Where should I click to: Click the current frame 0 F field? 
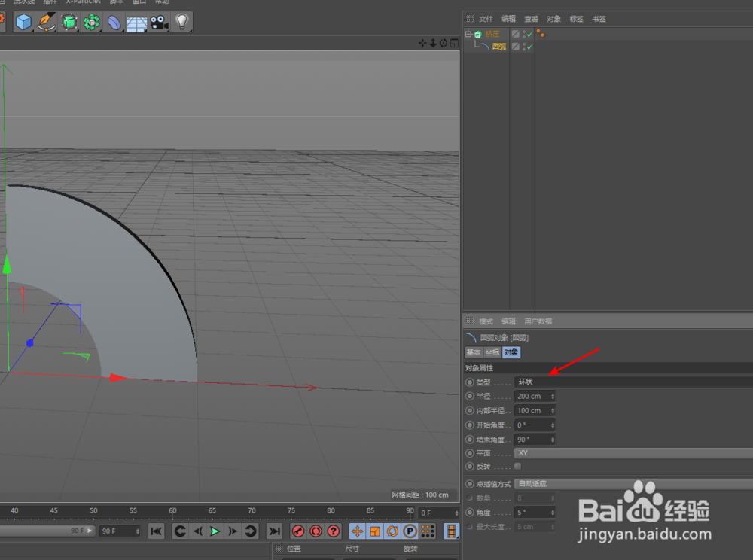[438, 513]
